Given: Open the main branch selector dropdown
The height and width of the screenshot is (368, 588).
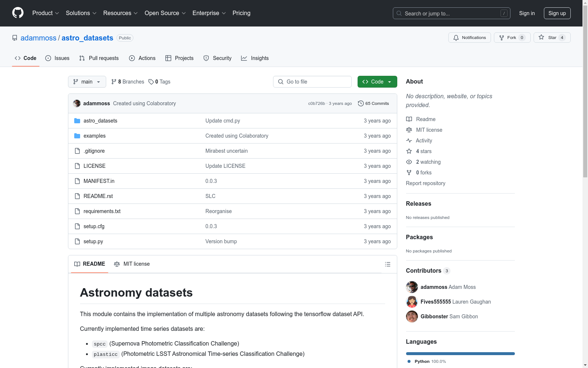Looking at the screenshot, I should click(87, 82).
